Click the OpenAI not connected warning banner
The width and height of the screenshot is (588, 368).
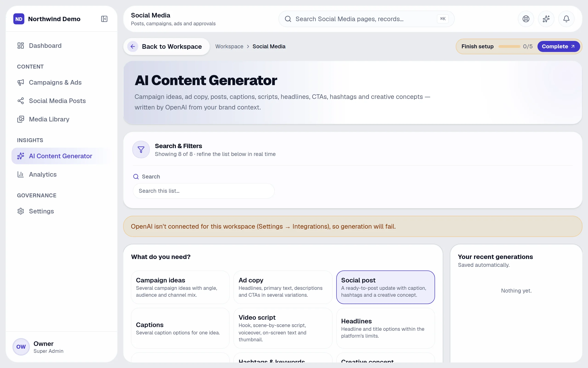353,226
